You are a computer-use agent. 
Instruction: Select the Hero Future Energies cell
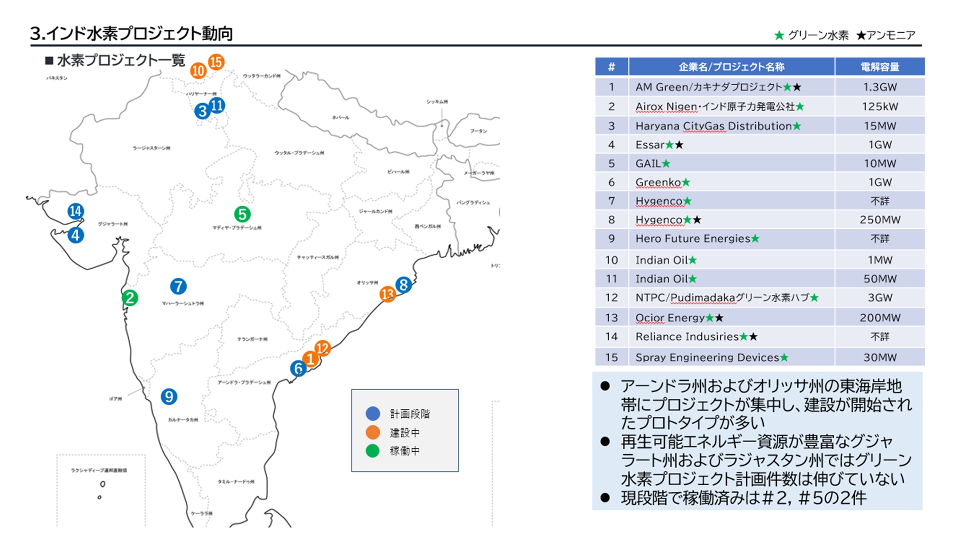pyautogui.click(x=732, y=239)
